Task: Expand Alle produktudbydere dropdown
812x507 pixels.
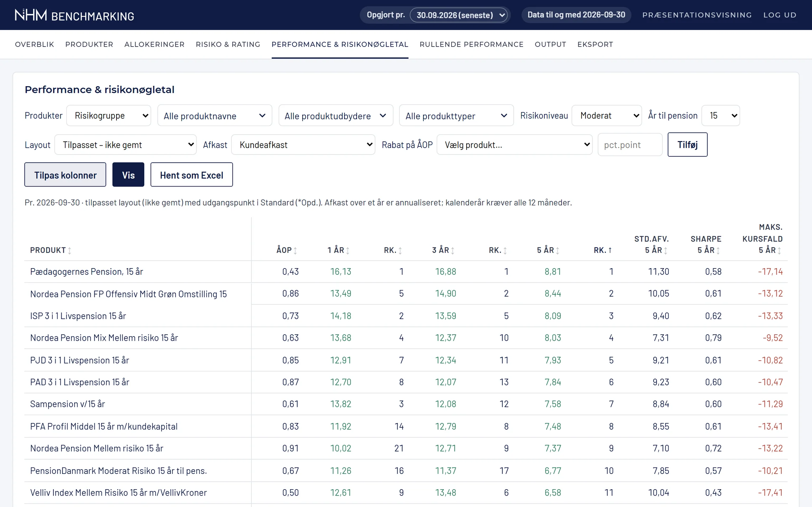Action: [x=336, y=115]
